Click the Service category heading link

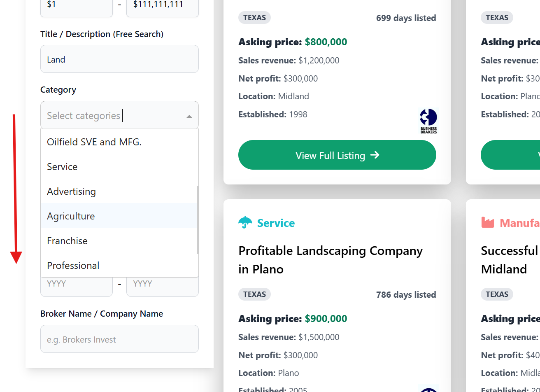tap(276, 223)
